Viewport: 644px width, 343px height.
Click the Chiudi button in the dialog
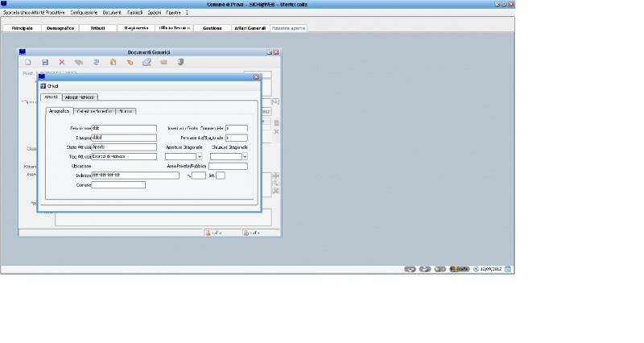(x=50, y=86)
